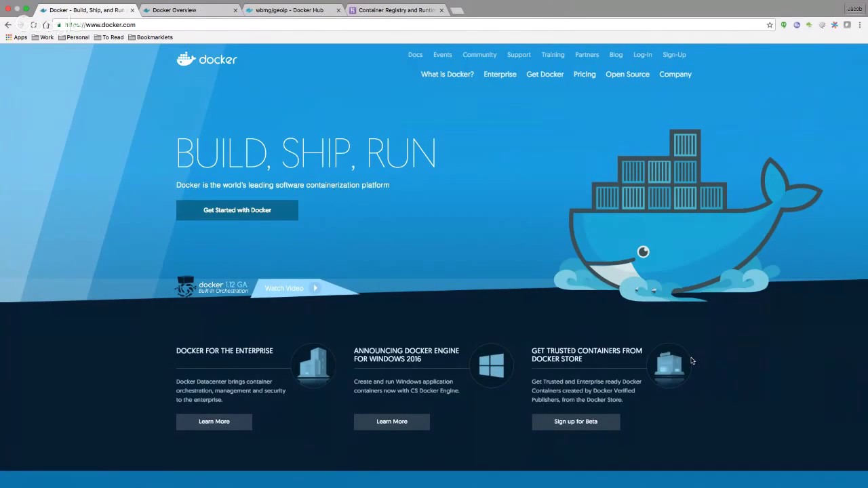
Task: Click the browser home icon
Action: click(46, 25)
